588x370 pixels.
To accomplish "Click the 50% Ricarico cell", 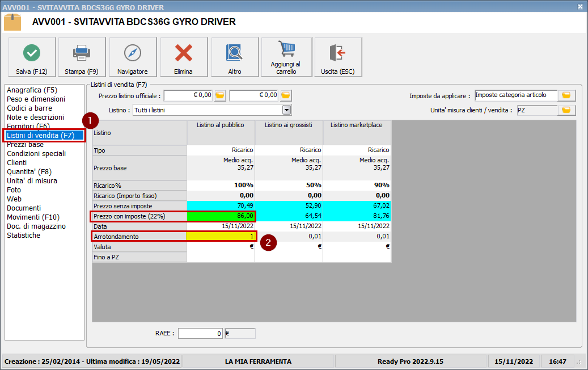I will (289, 186).
